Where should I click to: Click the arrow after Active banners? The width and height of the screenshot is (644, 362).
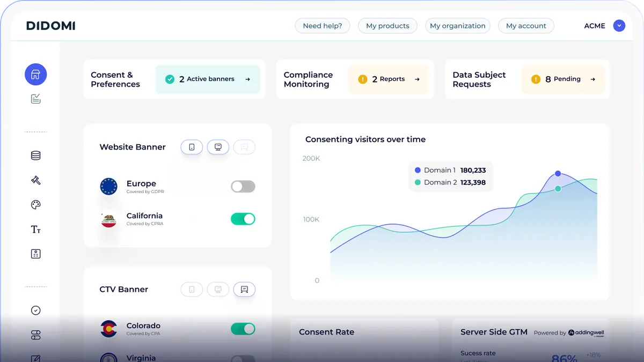247,79
